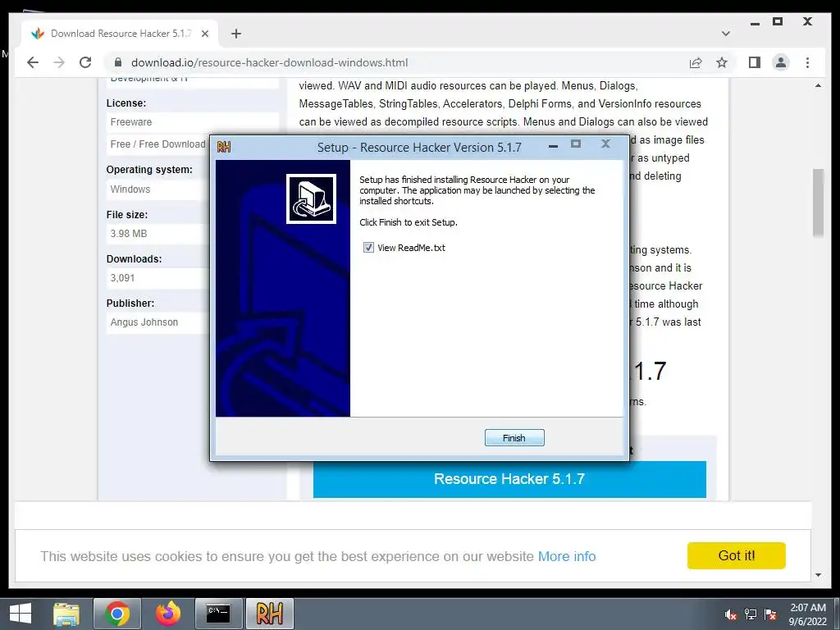
Task: Go forward in the Chrome browser
Action: [x=59, y=62]
